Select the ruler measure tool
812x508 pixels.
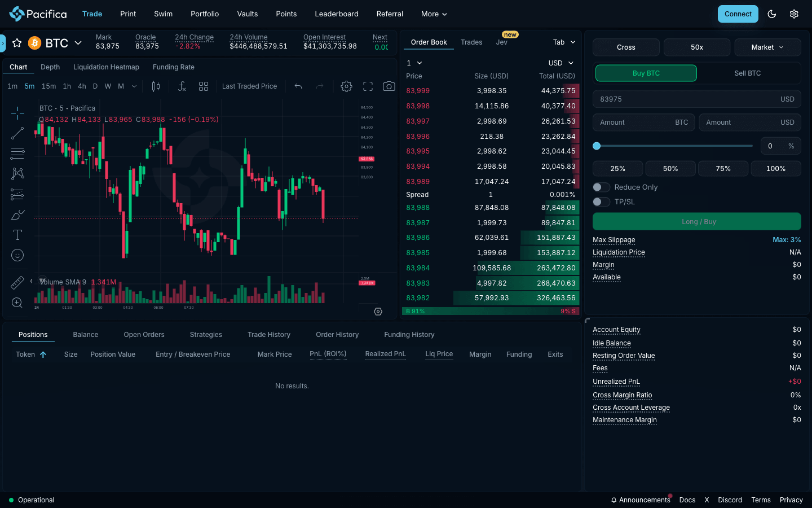[x=17, y=282]
